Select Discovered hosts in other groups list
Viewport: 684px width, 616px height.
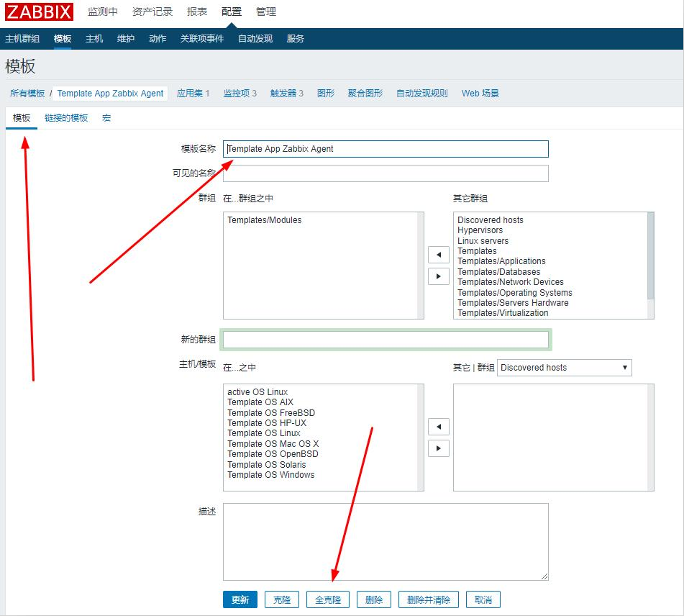pos(491,220)
